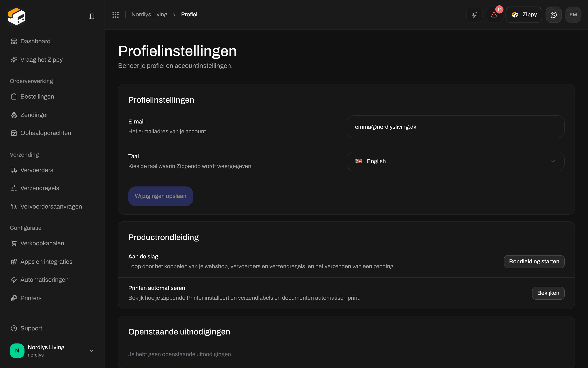Image resolution: width=588 pixels, height=368 pixels.
Task: Click the Verkoopkanalen cart icon
Action: click(14, 243)
